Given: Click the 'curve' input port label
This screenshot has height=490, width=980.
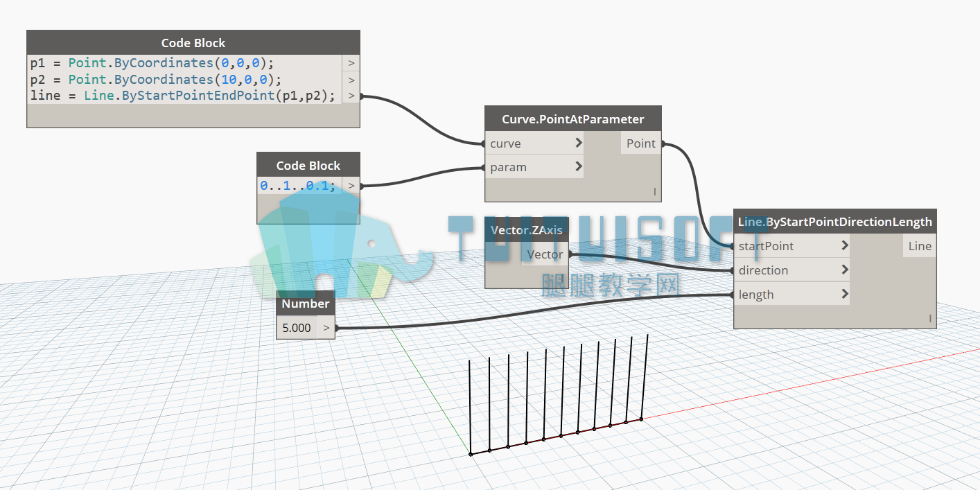Looking at the screenshot, I should coord(505,143).
